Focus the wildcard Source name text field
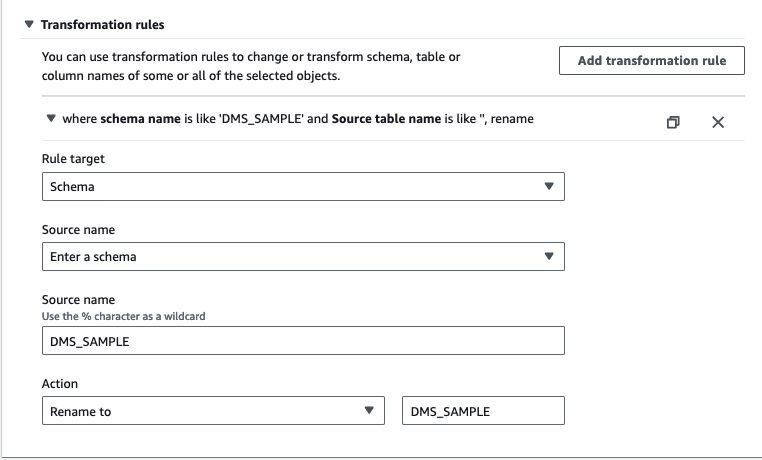The height and width of the screenshot is (460, 762). 302,341
